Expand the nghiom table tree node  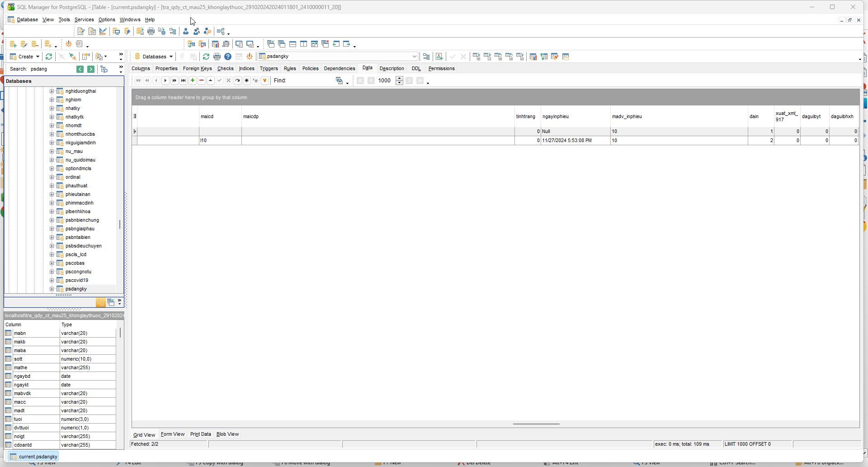[x=52, y=100]
